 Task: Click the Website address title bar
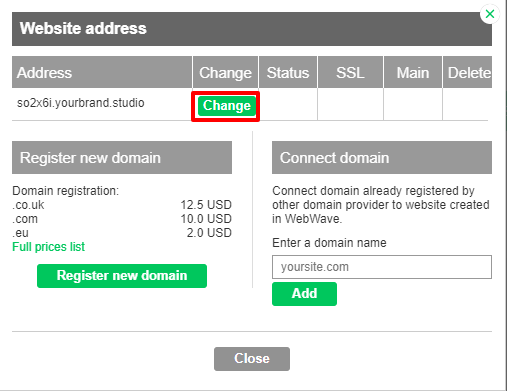pos(252,29)
